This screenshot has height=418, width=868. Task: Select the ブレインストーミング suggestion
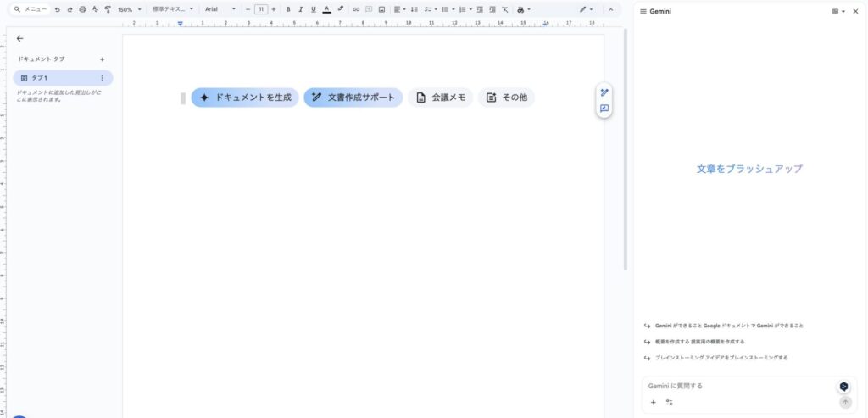[715, 358]
